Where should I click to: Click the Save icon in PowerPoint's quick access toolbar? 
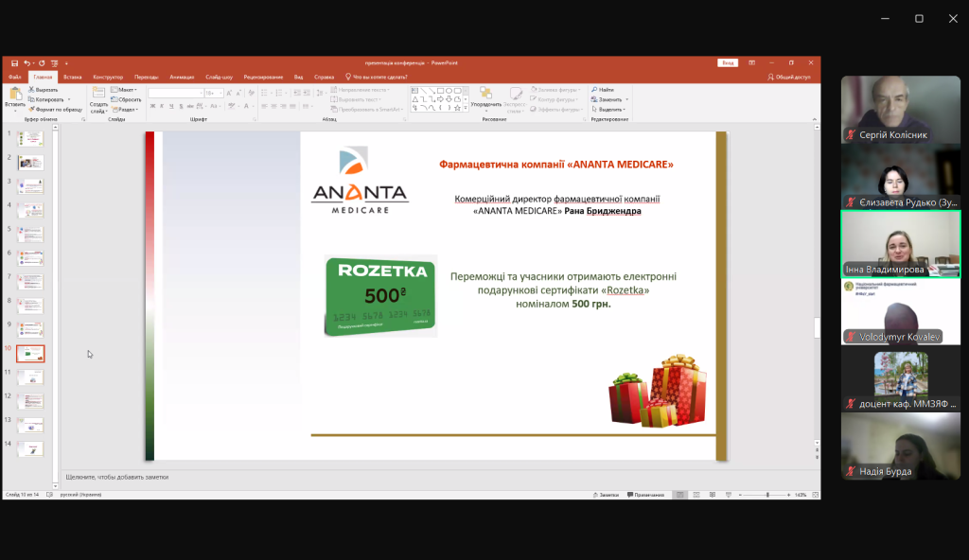coord(14,63)
